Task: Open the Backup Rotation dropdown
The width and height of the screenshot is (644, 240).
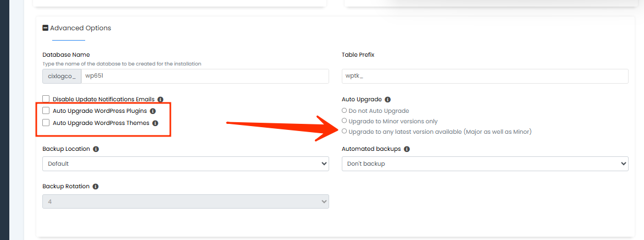Action: tap(186, 201)
